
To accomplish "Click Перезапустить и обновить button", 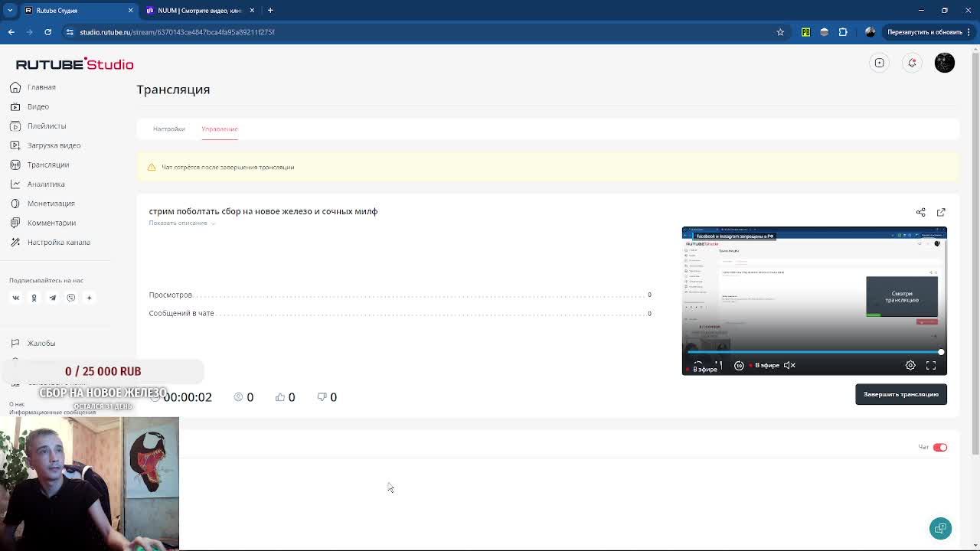I will [x=925, y=32].
